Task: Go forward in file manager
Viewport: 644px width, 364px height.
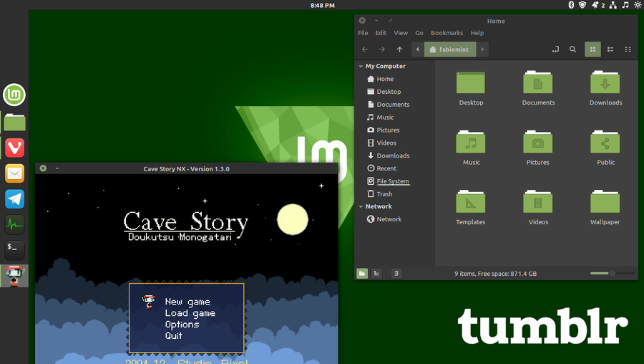Action: click(382, 49)
